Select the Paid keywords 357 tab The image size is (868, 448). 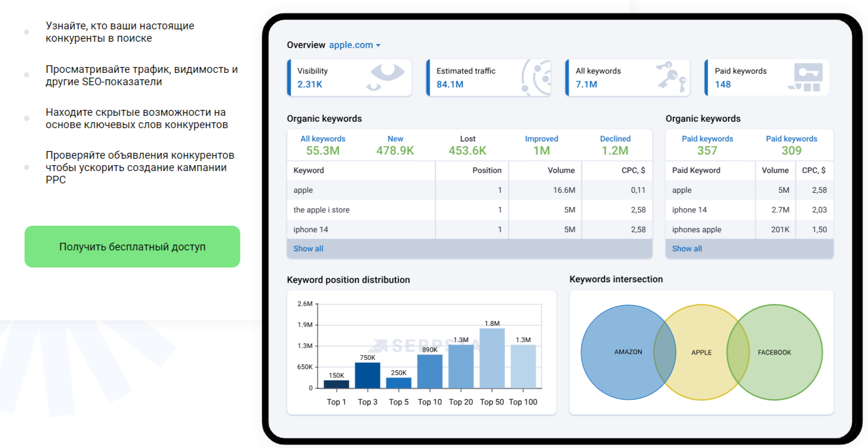[x=707, y=145]
